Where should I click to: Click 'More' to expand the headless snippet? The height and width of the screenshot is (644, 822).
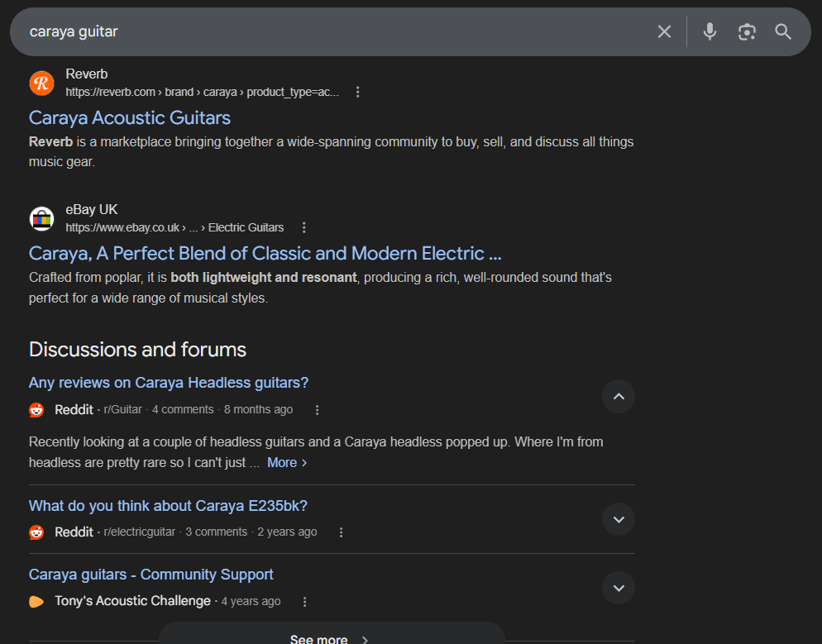287,463
